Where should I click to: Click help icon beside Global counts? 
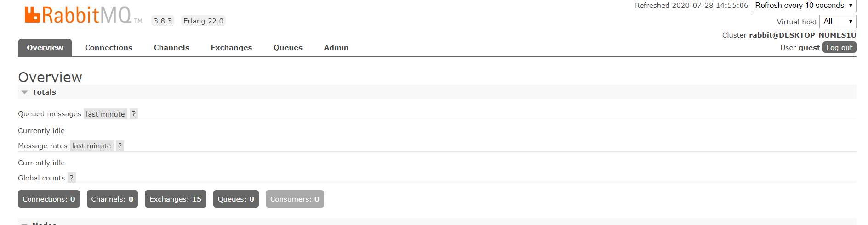coord(72,178)
